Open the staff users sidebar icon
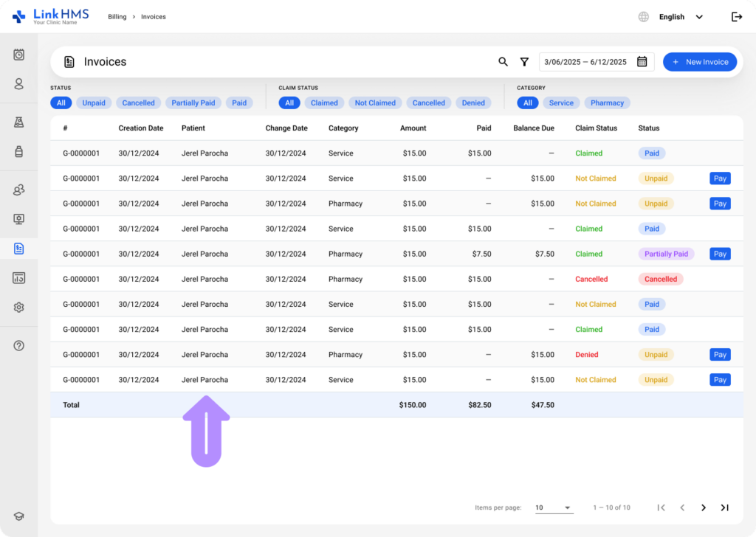The image size is (756, 537). 18,190
